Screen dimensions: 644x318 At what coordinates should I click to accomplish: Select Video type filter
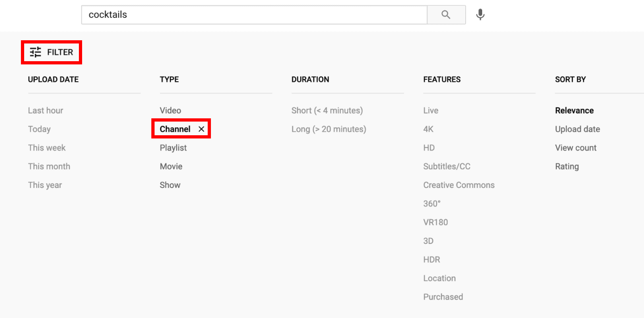tap(170, 111)
